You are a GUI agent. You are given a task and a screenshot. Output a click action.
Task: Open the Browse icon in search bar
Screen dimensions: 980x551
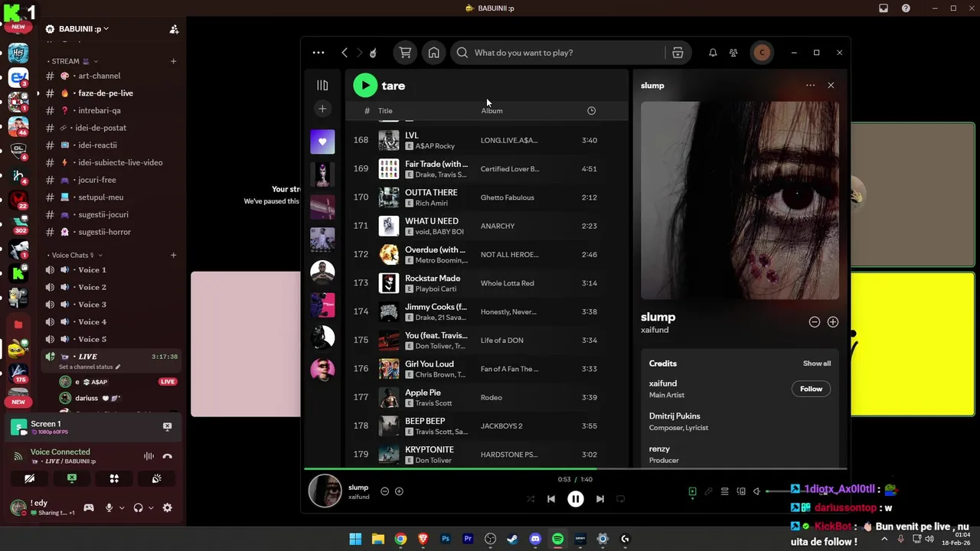click(678, 53)
